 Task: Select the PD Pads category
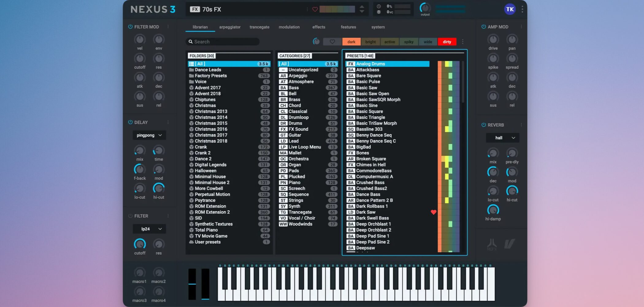[308, 171]
